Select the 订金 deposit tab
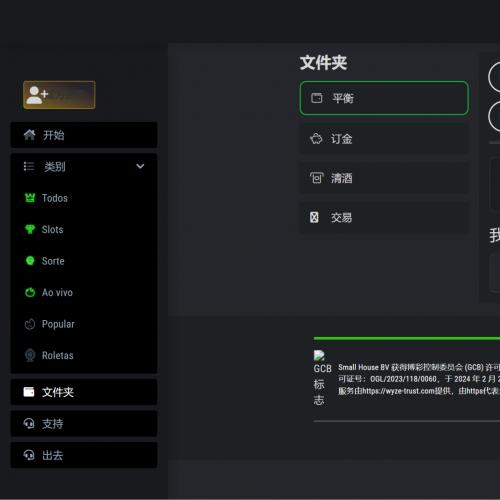Image resolution: width=500 pixels, height=500 pixels. click(x=384, y=139)
